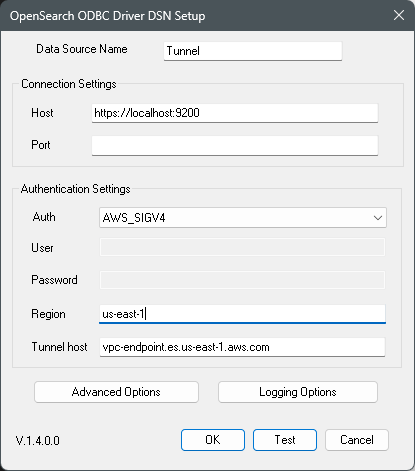
Task: Focus the Host field containing https://localhost:9200
Action: (x=235, y=113)
